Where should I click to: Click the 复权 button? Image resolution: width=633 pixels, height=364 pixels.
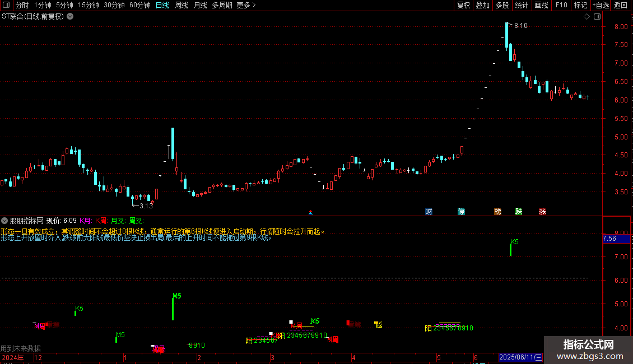(x=463, y=5)
